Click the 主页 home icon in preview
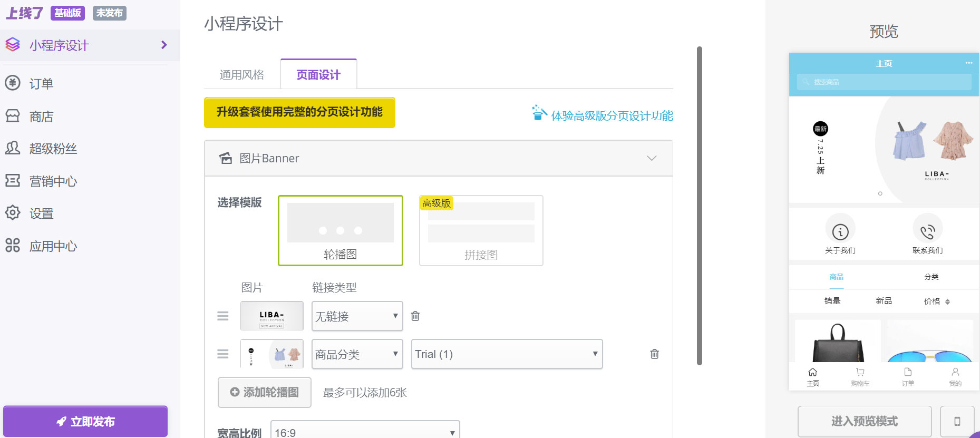This screenshot has height=438, width=980. (x=813, y=372)
